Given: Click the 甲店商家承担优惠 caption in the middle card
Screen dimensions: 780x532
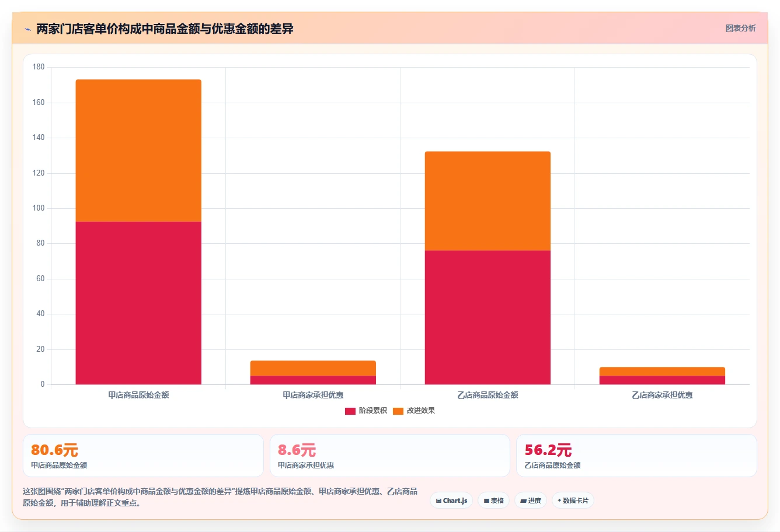Looking at the screenshot, I should 306,466.
